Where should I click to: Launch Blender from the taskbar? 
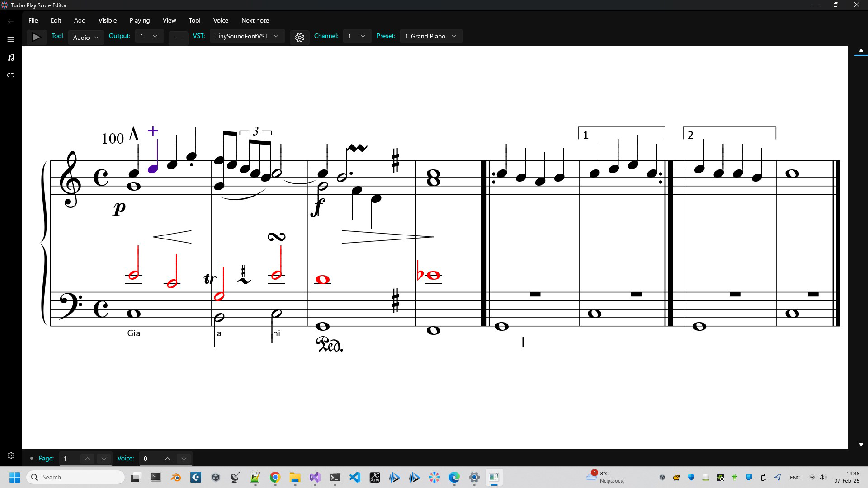[x=175, y=477]
